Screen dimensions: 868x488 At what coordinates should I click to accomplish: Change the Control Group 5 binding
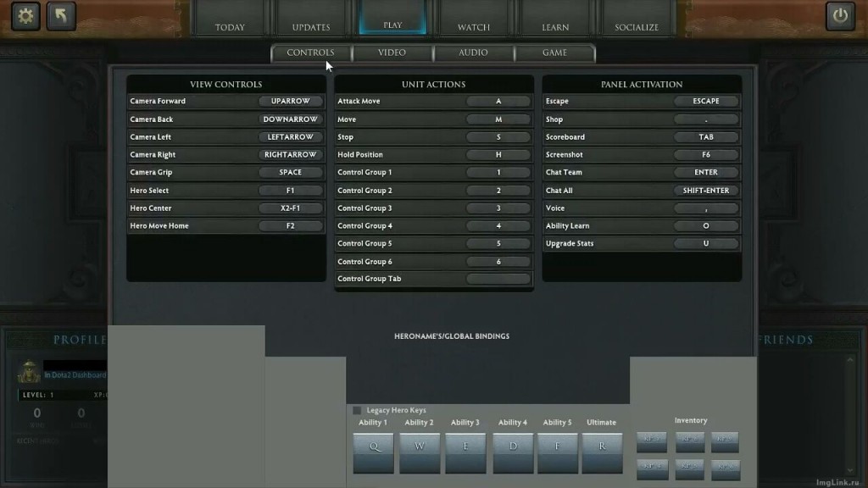498,244
